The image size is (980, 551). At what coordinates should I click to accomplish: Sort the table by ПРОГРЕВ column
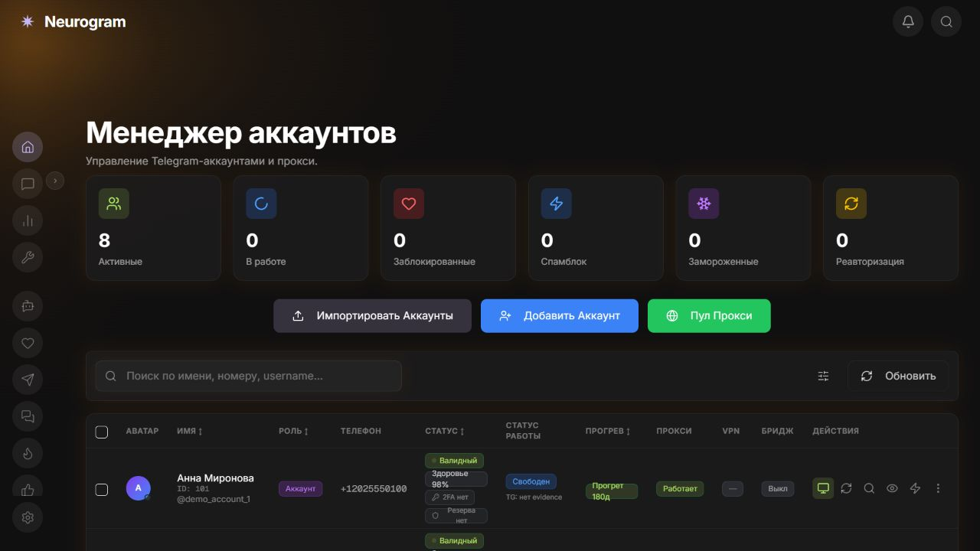[608, 431]
